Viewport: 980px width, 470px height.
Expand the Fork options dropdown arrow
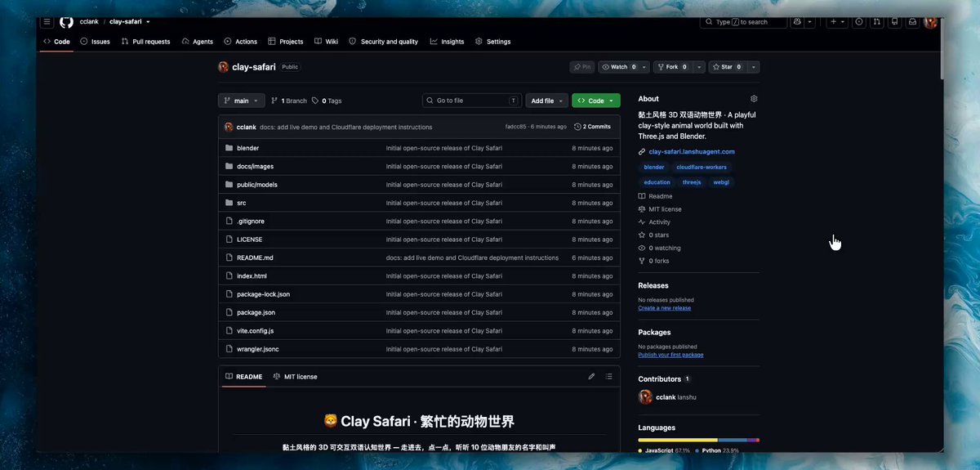[699, 67]
